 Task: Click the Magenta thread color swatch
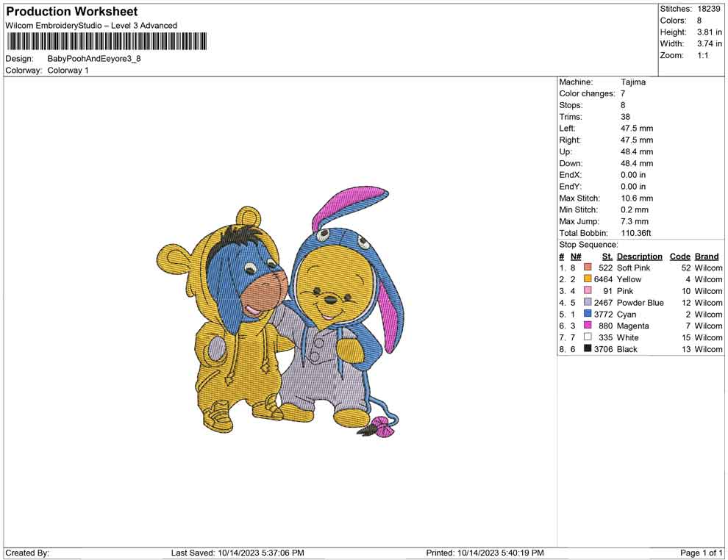pos(588,326)
